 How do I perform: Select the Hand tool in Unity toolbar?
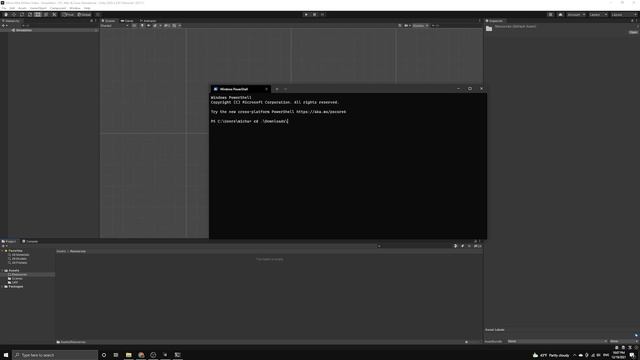[6, 15]
